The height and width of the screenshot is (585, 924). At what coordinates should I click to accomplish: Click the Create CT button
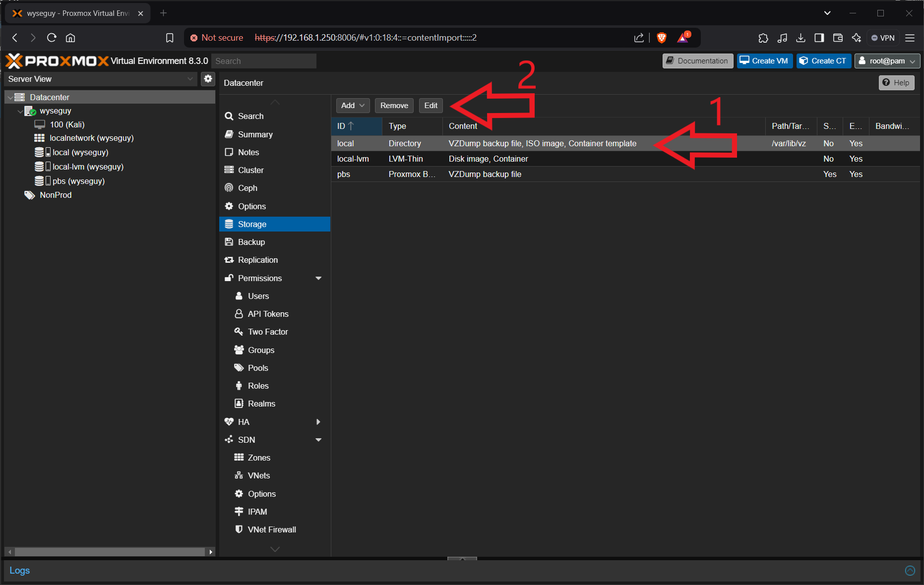click(823, 61)
